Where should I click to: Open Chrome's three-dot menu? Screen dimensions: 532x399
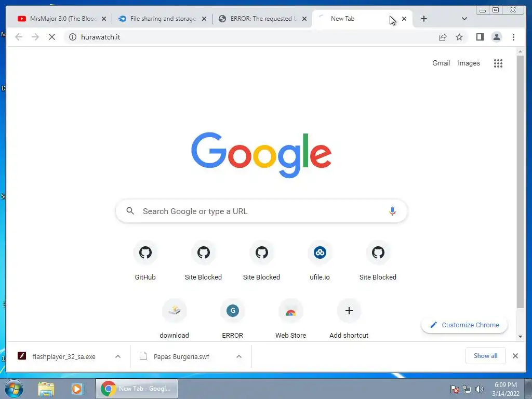coord(513,37)
